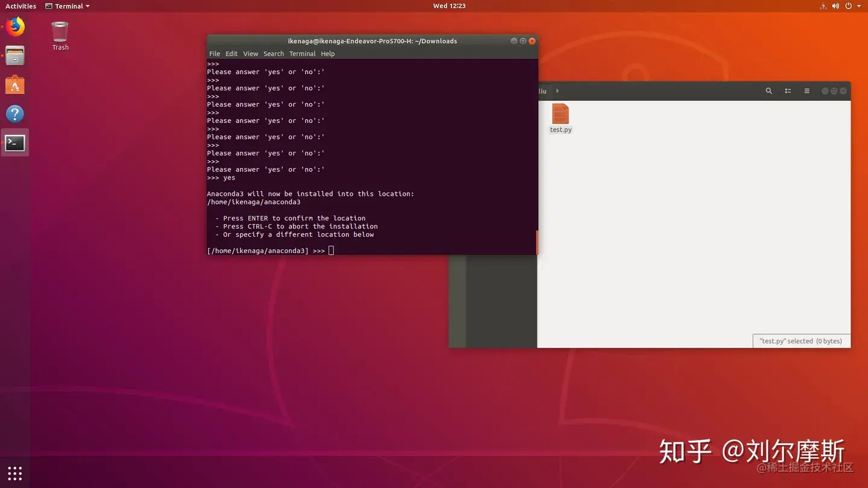The width and height of the screenshot is (868, 488).
Task: Close the Files window
Action: (x=844, y=91)
